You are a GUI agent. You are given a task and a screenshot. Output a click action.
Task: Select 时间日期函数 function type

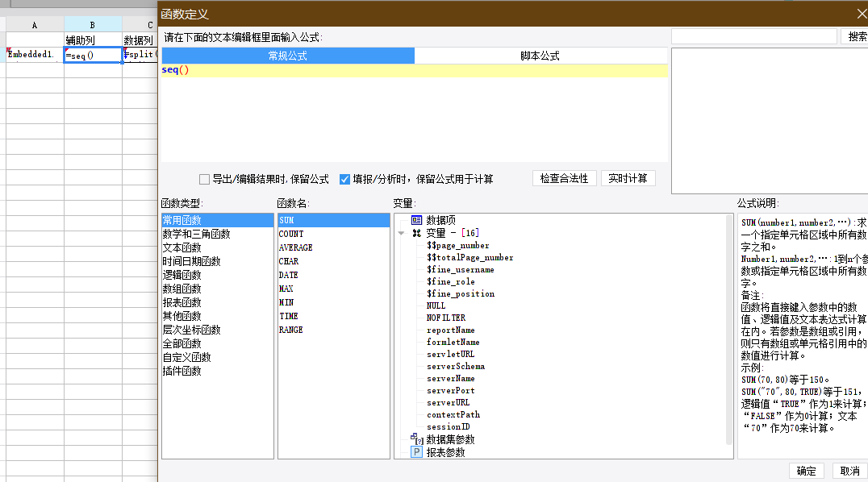coord(218,261)
